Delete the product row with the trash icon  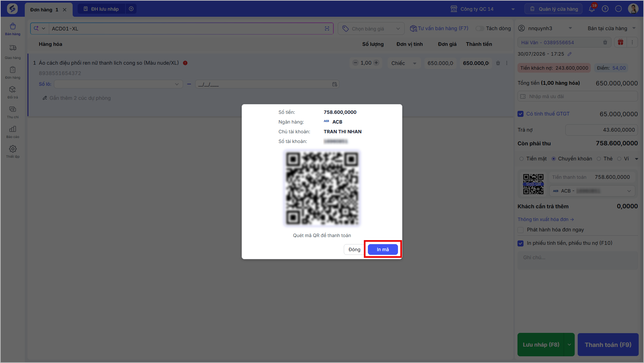498,63
